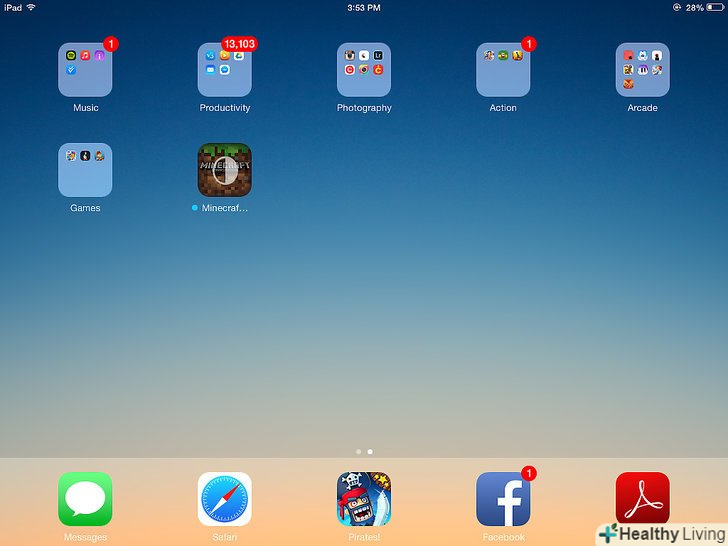Tap the 3:53 PM clock
This screenshot has height=546, width=728.
coord(364,8)
